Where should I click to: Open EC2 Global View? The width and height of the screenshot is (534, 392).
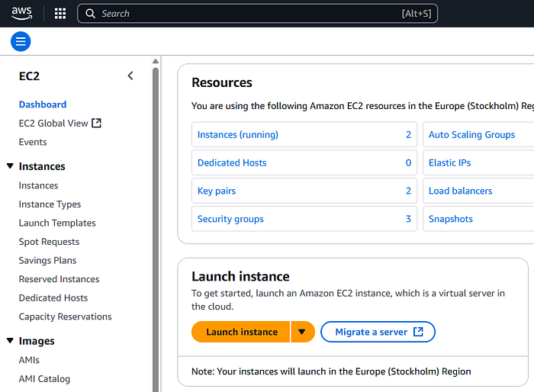tap(53, 124)
